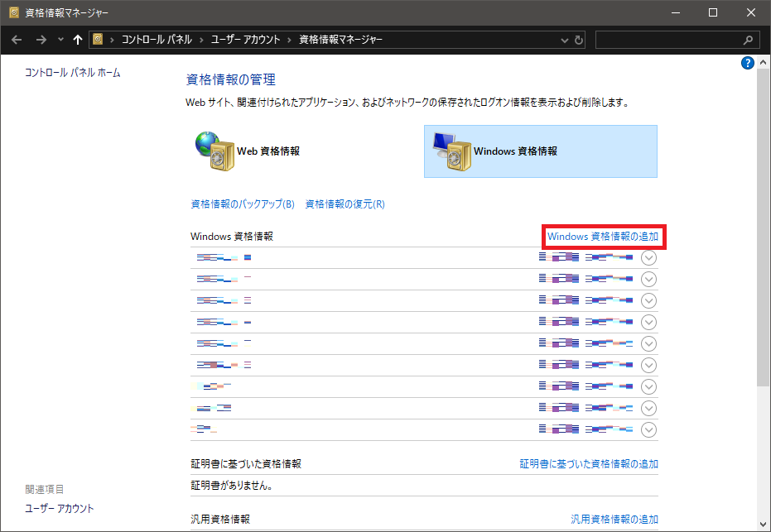The width and height of the screenshot is (771, 532).
Task: Expand the first Windows credential entry chevron
Action: [648, 258]
